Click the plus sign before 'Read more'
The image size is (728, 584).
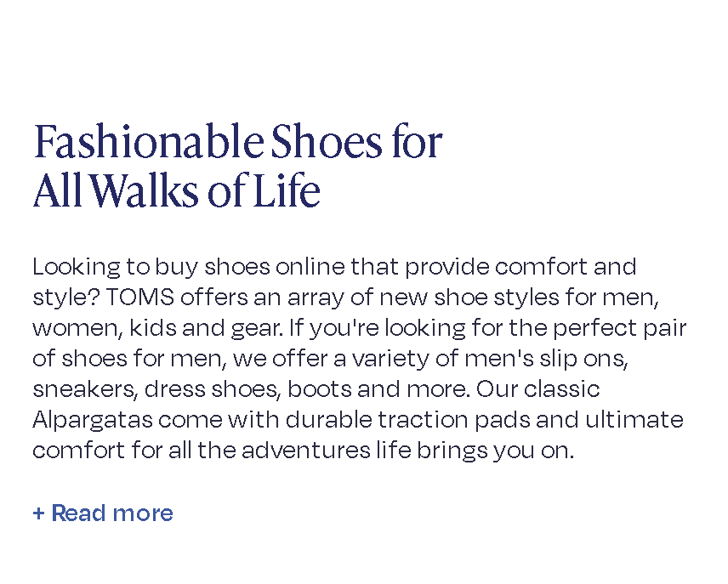[x=38, y=513]
